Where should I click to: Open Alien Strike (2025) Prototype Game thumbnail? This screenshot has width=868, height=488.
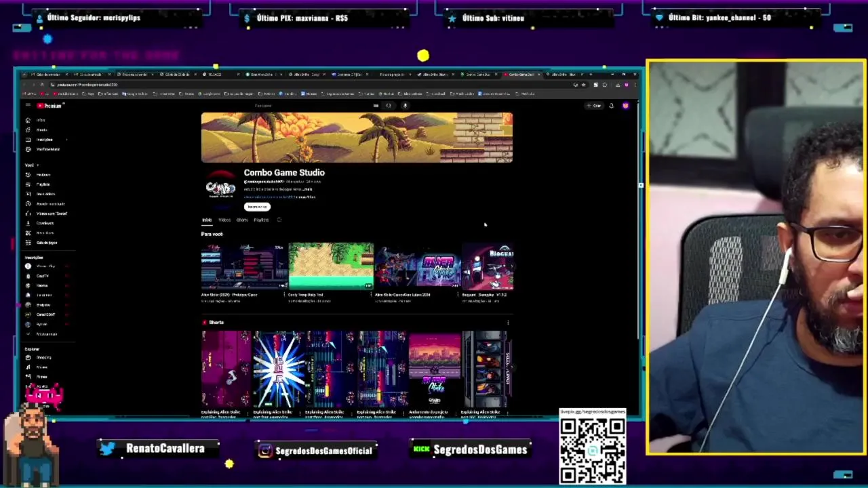pyautogui.click(x=244, y=266)
